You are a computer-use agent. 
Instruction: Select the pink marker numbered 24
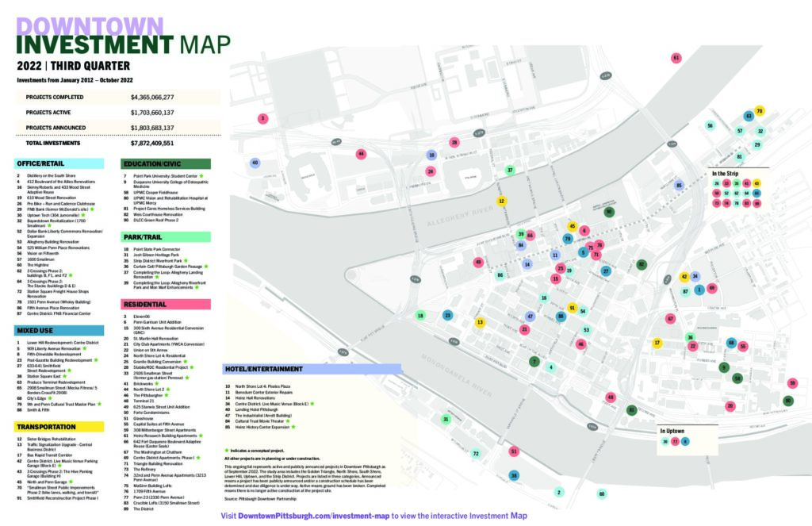pos(431,171)
